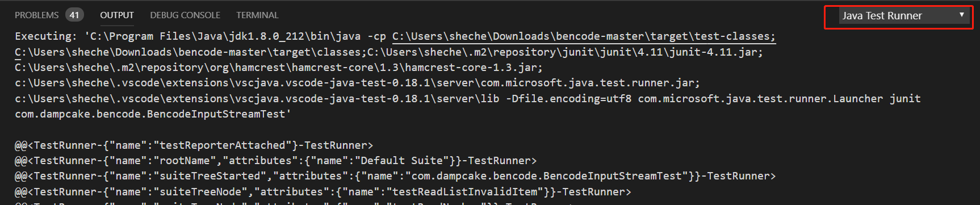Click the -Dfile.encoding=utf8 argument text
980x205 pixels.
point(569,99)
